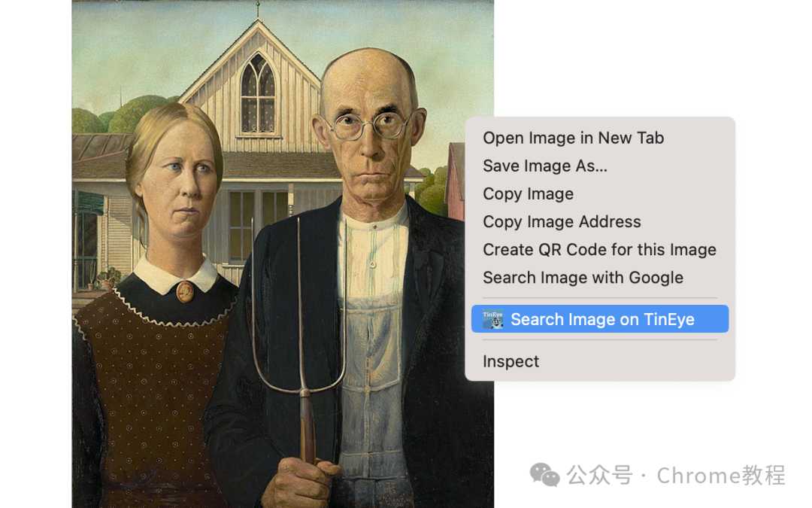Click highlighted Search Image on TinEye entry
Image resolution: width=812 pixels, height=508 pixels.
point(600,319)
